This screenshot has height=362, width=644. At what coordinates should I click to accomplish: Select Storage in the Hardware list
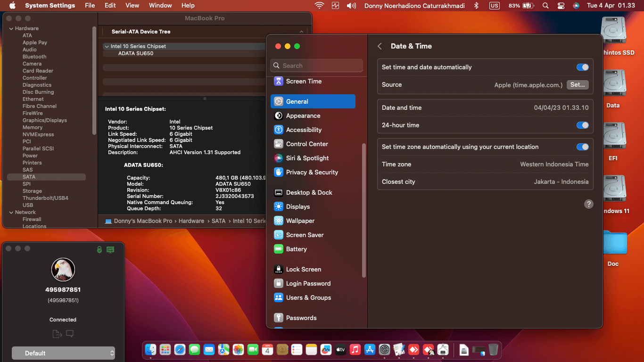click(32, 191)
